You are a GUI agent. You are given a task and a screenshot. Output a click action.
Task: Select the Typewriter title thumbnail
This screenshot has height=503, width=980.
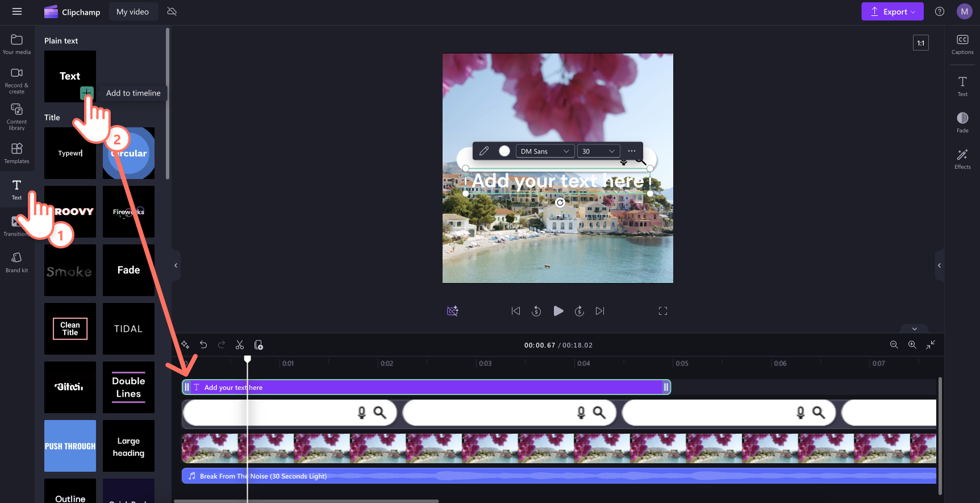tap(70, 153)
